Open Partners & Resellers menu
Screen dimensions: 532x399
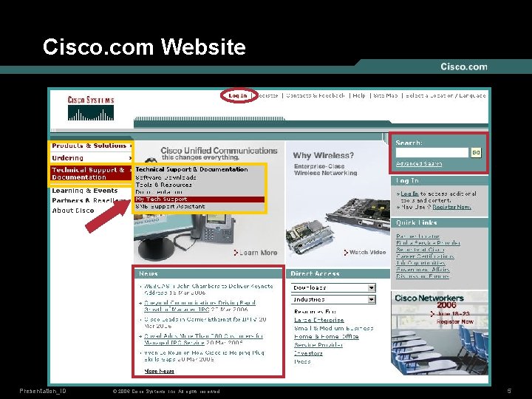click(x=89, y=200)
